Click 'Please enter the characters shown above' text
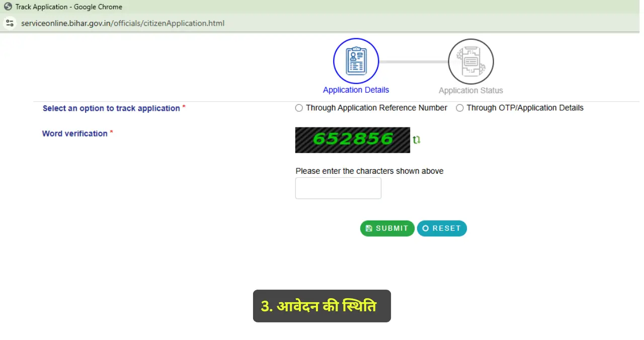Viewport: 644px width, 340px height. coord(369,171)
